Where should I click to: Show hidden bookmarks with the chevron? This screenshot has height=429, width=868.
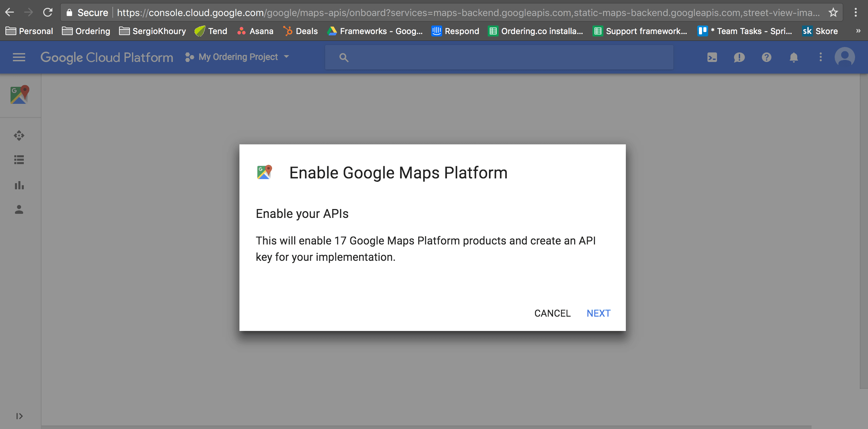tap(858, 31)
